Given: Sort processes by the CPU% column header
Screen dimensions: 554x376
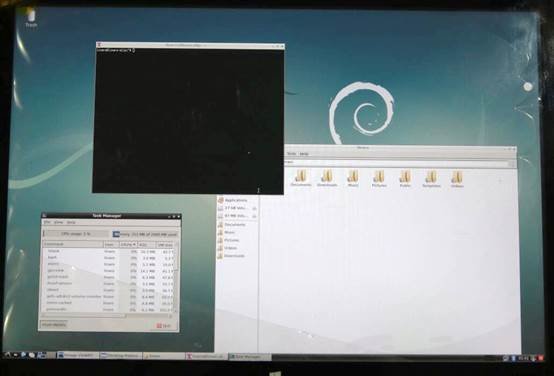Looking at the screenshot, I should point(128,244).
